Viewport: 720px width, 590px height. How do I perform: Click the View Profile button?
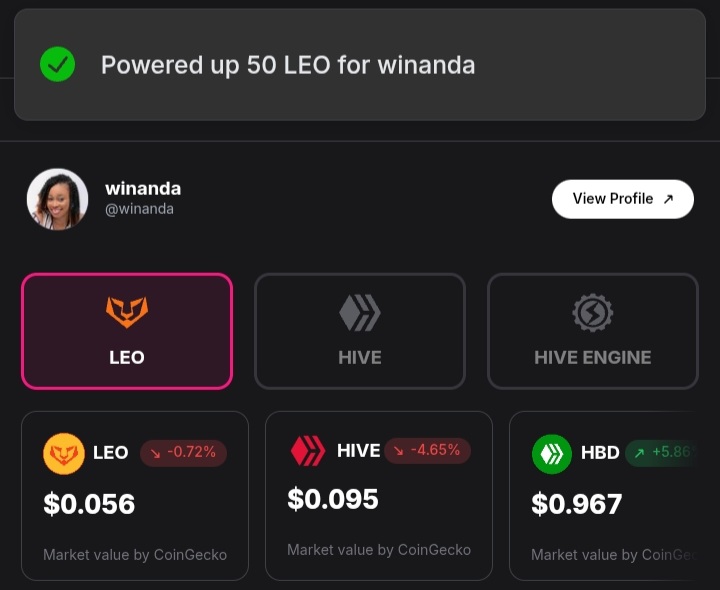(x=622, y=199)
